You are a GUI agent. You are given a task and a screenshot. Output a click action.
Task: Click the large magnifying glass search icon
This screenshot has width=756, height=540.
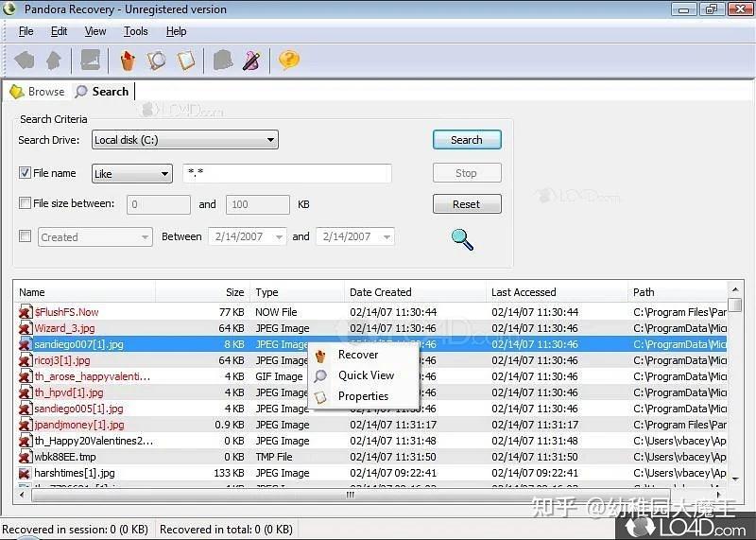click(x=462, y=239)
